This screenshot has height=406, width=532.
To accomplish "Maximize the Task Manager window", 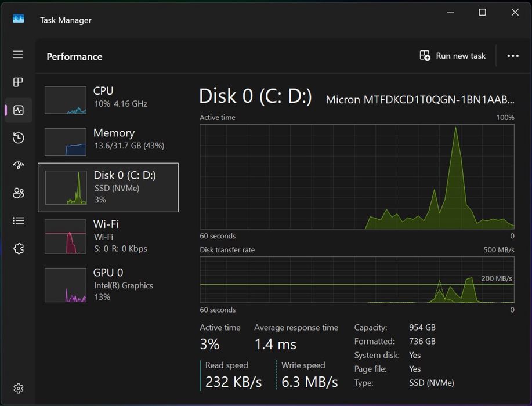I will (x=482, y=13).
